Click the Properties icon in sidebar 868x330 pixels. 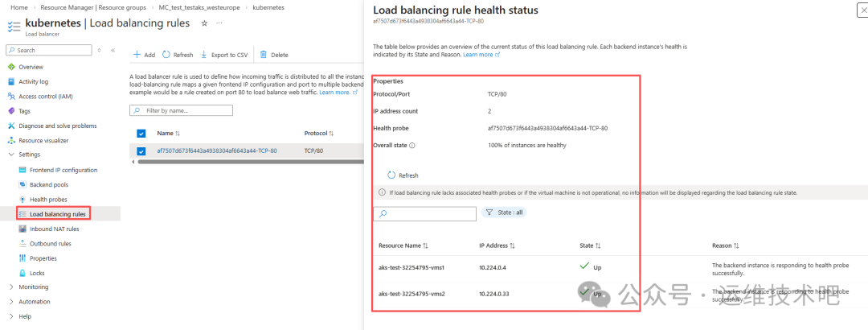[23, 258]
